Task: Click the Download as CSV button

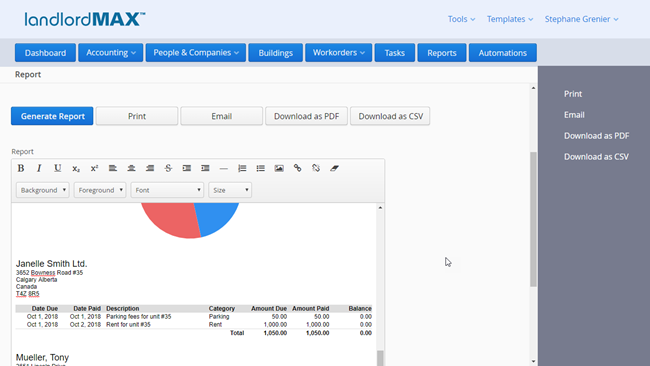Action: pyautogui.click(x=390, y=116)
